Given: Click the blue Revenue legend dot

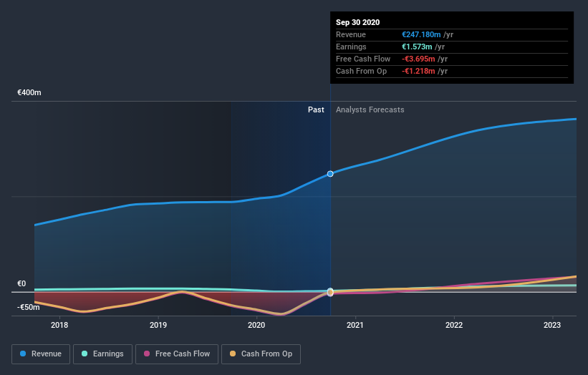Looking at the screenshot, I should pos(23,354).
